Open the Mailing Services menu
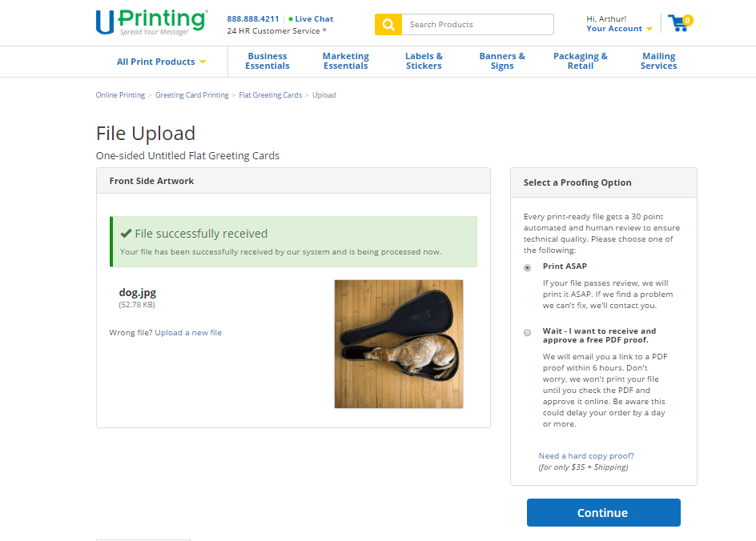Screen dimensions: 756x541 pyautogui.click(x=658, y=61)
